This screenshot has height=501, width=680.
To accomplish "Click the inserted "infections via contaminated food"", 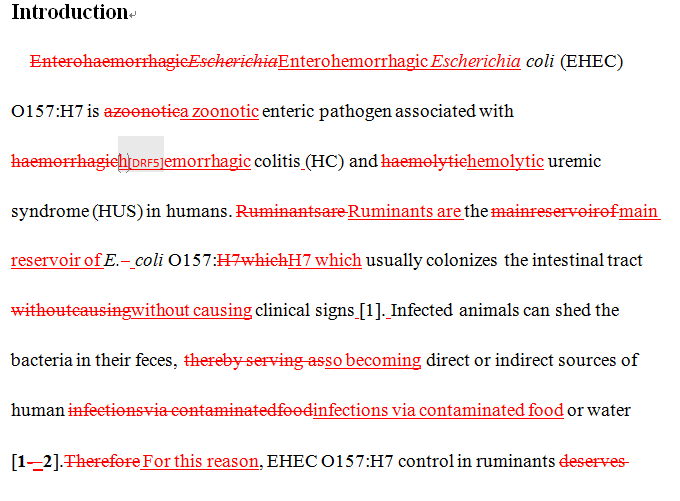I will pos(438,410).
